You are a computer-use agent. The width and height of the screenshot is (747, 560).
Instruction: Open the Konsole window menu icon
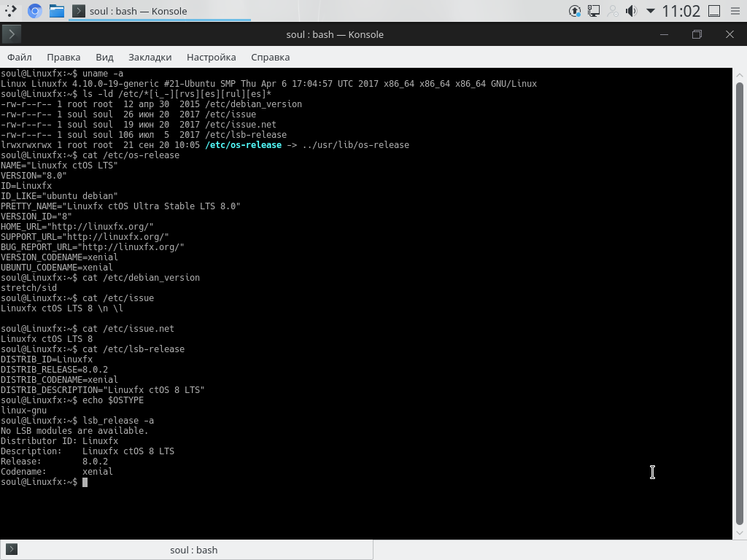[12, 34]
